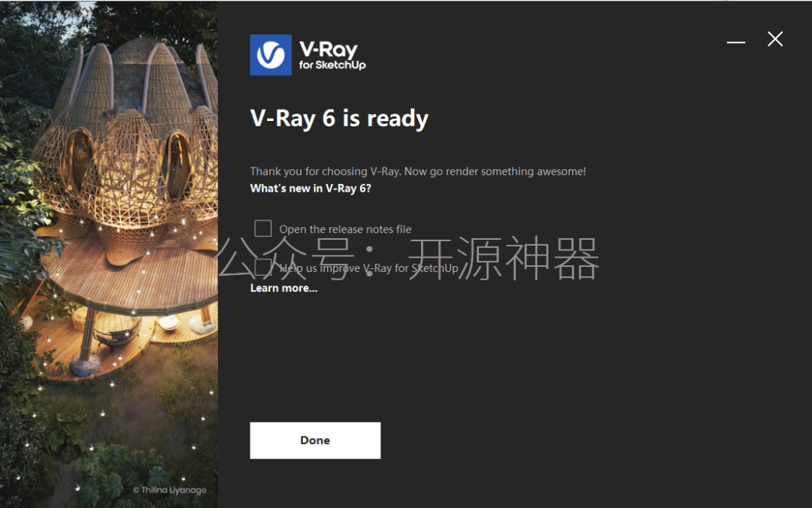Select the 'Help us improve V-Ray for SketchUp' label
The image size is (812, 508).
pos(368,268)
